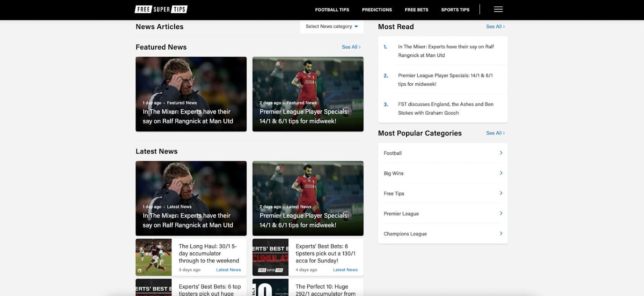This screenshot has width=644, height=296.
Task: Click chevron arrow on Champions League category
Action: (501, 233)
